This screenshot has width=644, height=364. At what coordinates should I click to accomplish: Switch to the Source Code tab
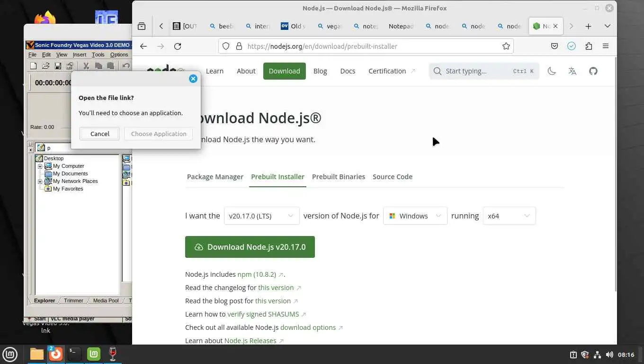coord(393,177)
